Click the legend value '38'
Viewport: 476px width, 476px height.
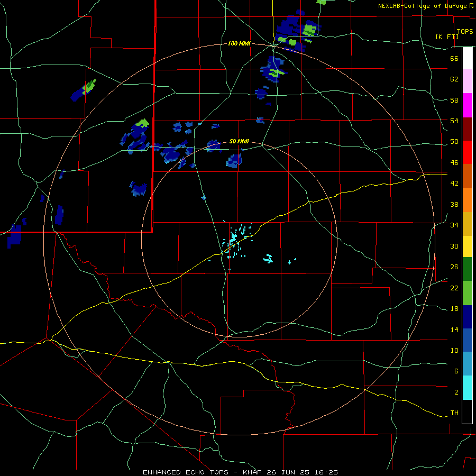pyautogui.click(x=454, y=204)
